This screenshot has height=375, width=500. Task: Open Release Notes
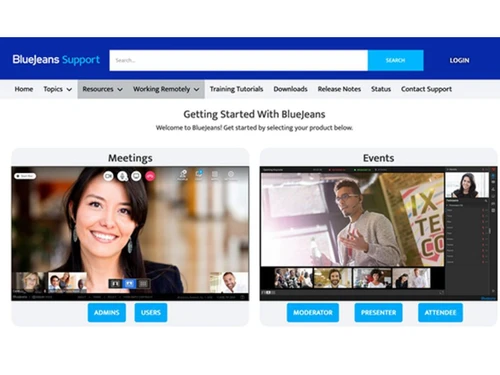pos(339,89)
